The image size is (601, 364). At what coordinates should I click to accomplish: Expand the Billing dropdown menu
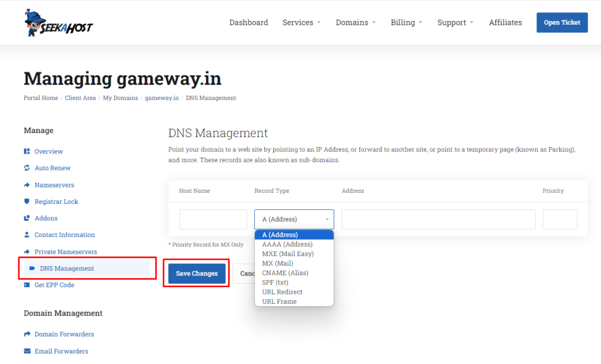(x=406, y=23)
